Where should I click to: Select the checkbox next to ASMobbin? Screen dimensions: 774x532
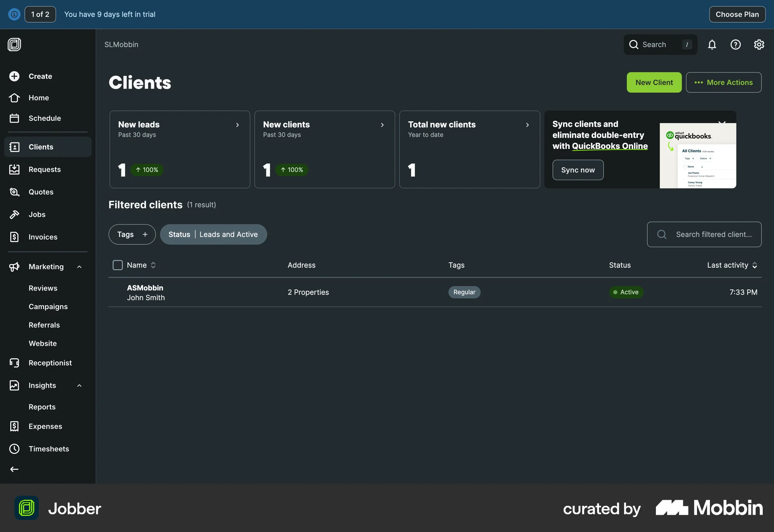point(117,292)
